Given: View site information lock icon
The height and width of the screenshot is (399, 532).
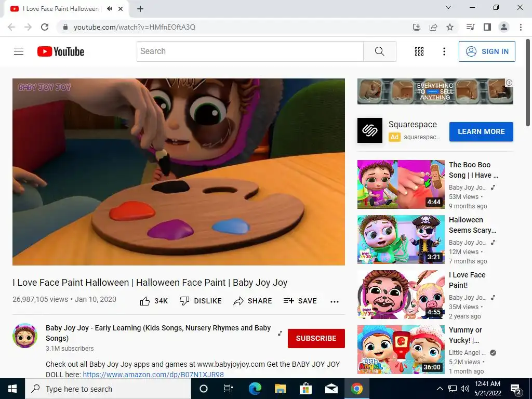Looking at the screenshot, I should tap(65, 27).
